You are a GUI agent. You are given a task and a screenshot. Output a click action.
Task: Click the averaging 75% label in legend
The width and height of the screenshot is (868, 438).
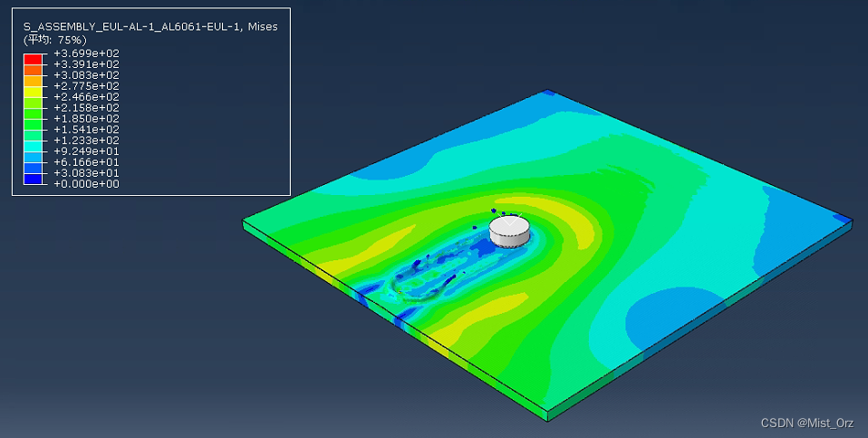coord(55,40)
